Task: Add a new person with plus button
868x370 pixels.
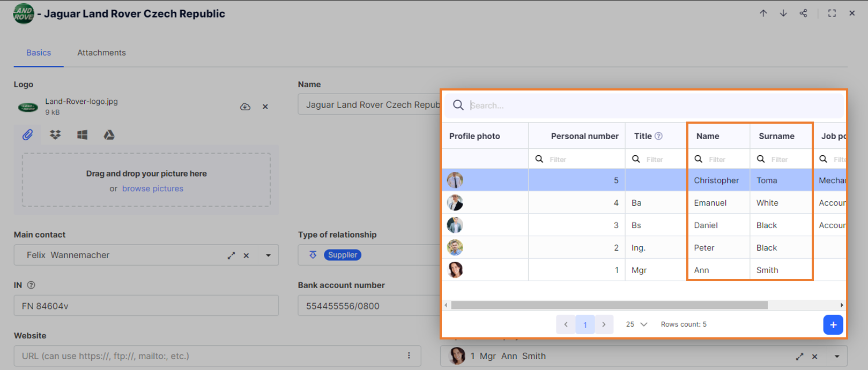Action: (x=833, y=324)
